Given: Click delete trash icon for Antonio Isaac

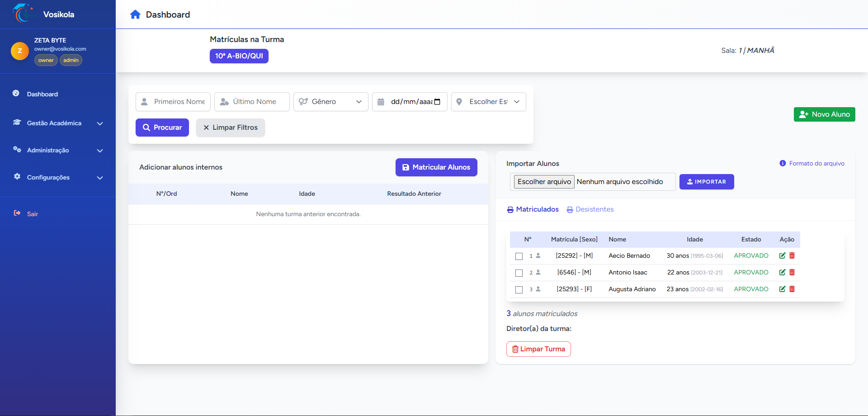Looking at the screenshot, I should [x=792, y=272].
